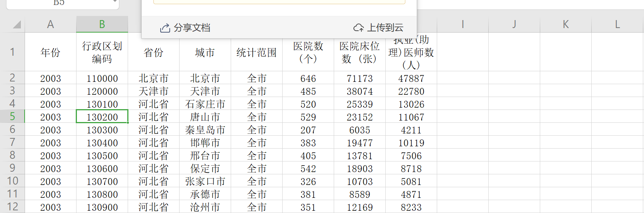Viewport: 644px width, 213px height.
Task: Select all cells via corner triangle
Action: 17,25
